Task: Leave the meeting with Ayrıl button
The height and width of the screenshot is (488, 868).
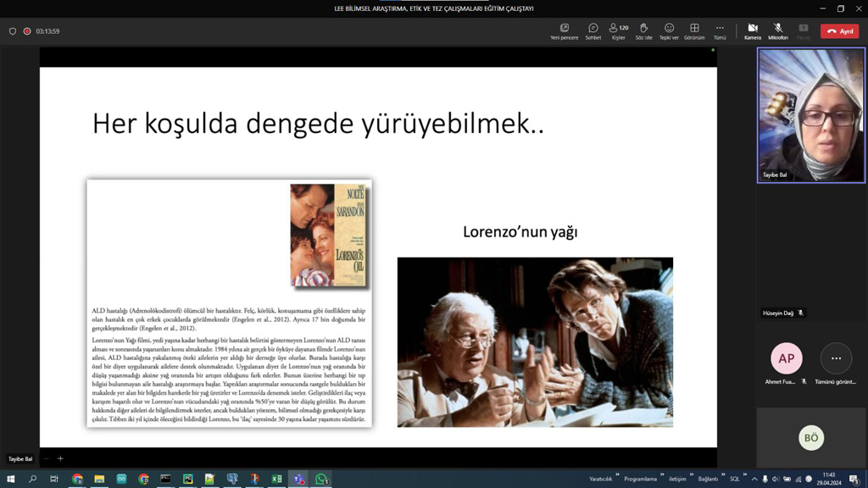Action: 839,31
